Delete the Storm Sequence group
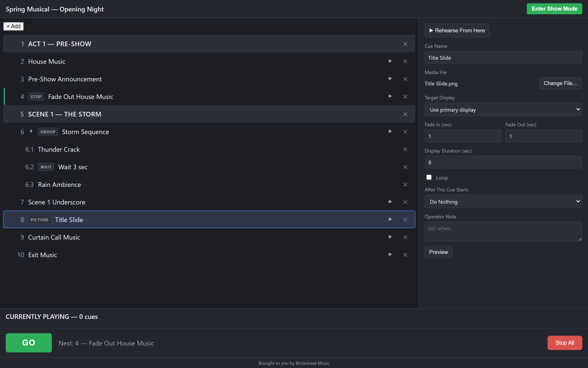This screenshot has width=588, height=368. [x=405, y=132]
